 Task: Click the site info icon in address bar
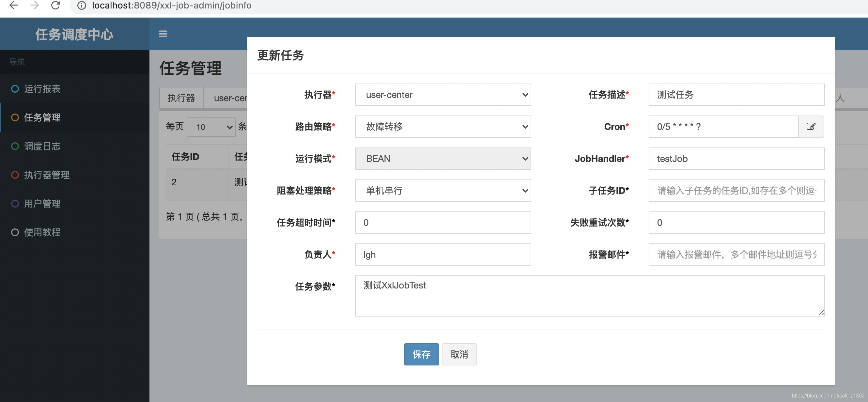(82, 6)
